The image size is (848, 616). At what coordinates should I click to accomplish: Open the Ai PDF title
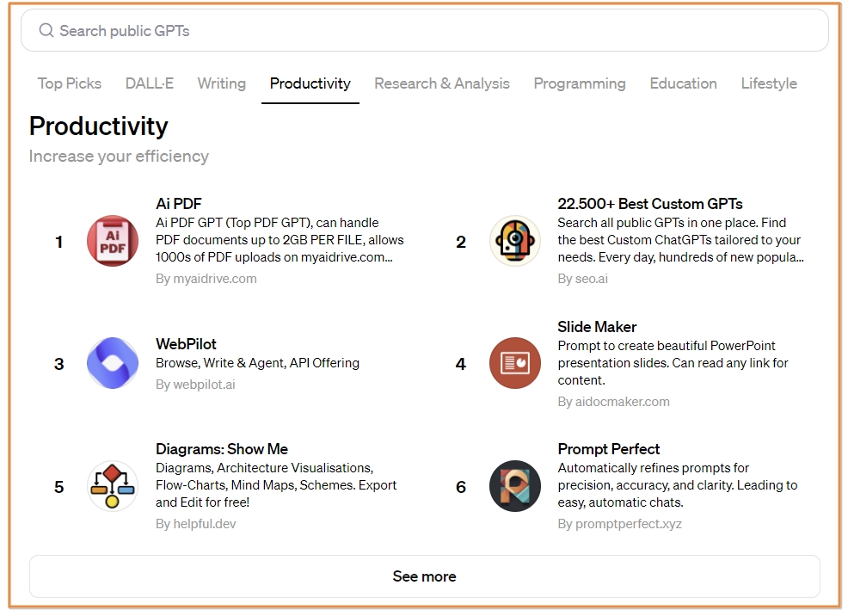click(x=179, y=204)
